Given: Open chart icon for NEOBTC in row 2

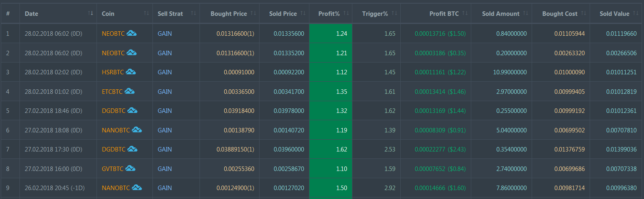Looking at the screenshot, I should [x=131, y=52].
